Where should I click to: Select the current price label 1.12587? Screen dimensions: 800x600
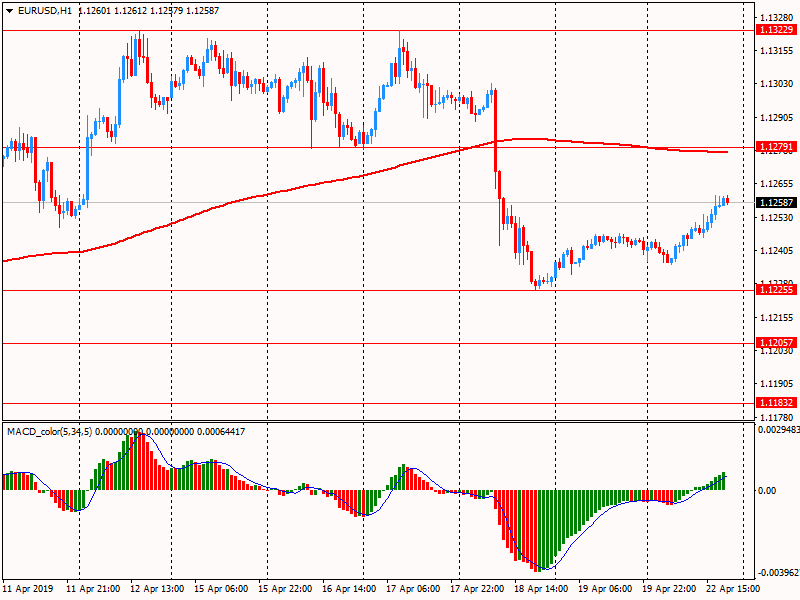(x=777, y=203)
